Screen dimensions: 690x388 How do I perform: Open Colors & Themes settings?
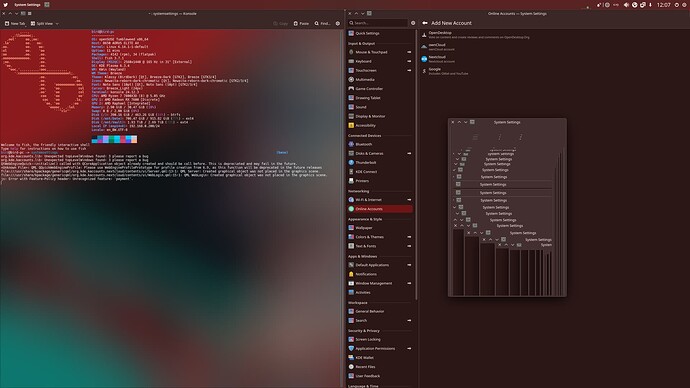380,237
